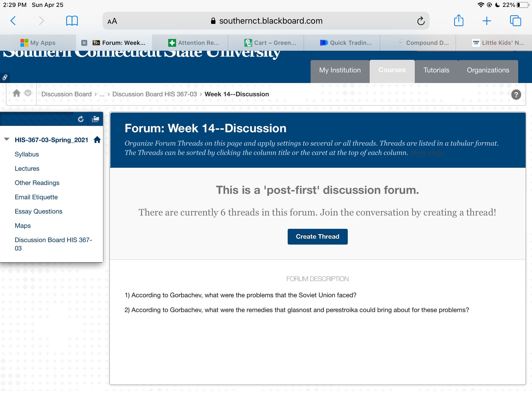Screen dimensions: 532x399
Task: Open the breadcrumb dropdown arrow beside home
Action: pyautogui.click(x=28, y=93)
